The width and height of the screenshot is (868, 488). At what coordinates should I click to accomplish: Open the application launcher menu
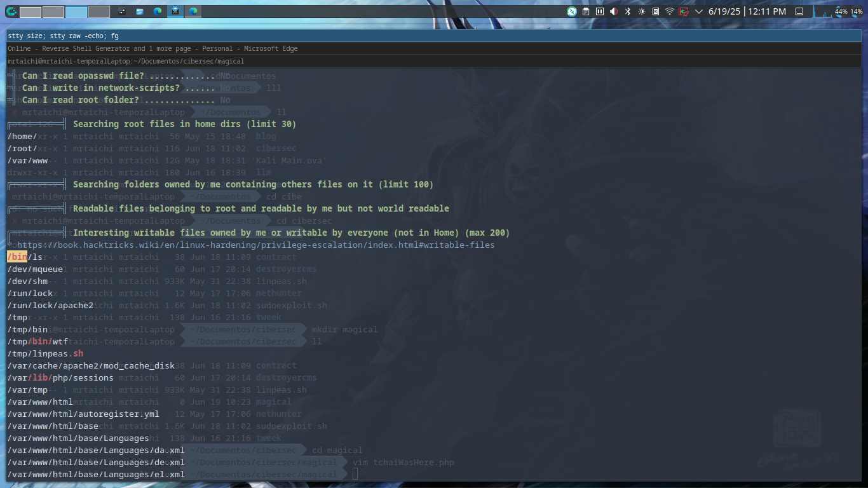[x=11, y=11]
